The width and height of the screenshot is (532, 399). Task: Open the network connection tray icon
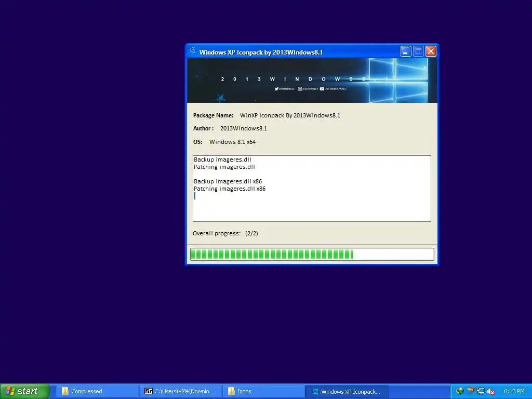click(x=481, y=391)
